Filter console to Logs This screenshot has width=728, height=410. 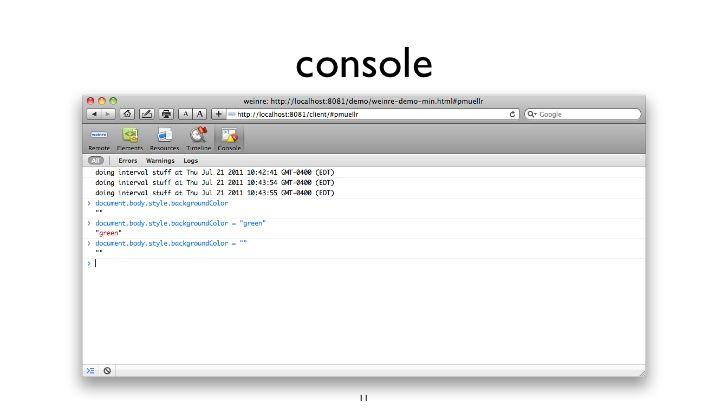tap(190, 161)
